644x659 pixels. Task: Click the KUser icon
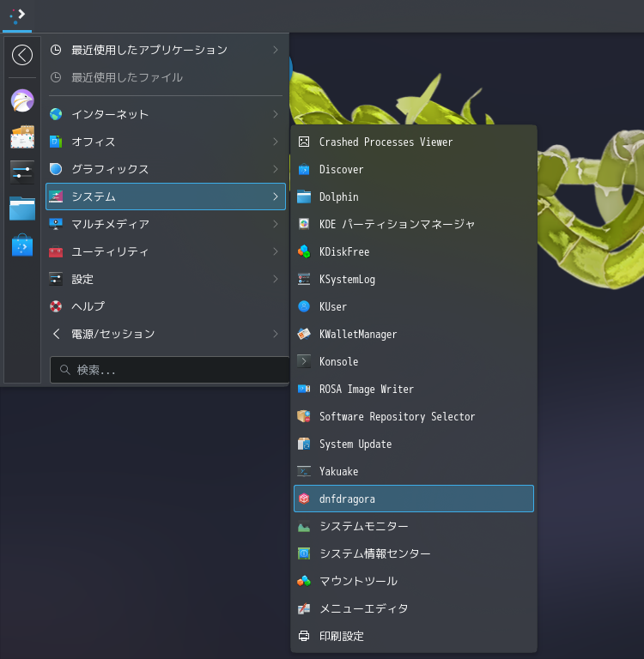(x=304, y=306)
